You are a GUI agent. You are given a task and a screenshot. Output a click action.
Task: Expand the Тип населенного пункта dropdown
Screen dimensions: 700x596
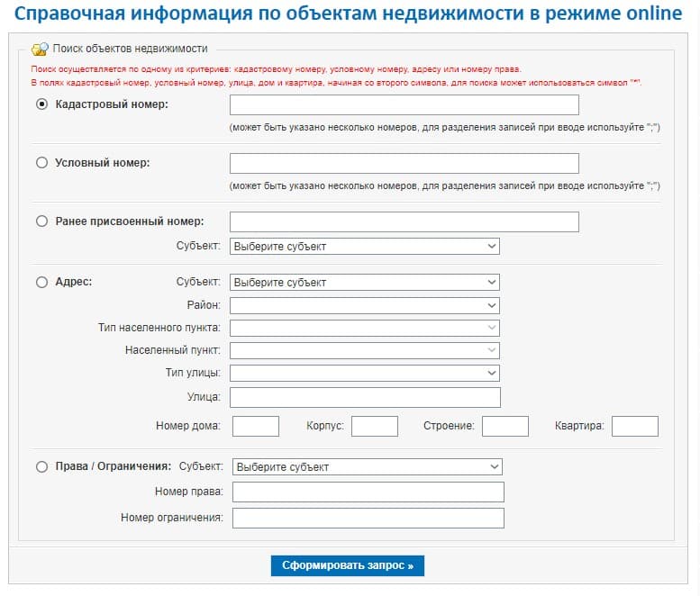(x=364, y=328)
